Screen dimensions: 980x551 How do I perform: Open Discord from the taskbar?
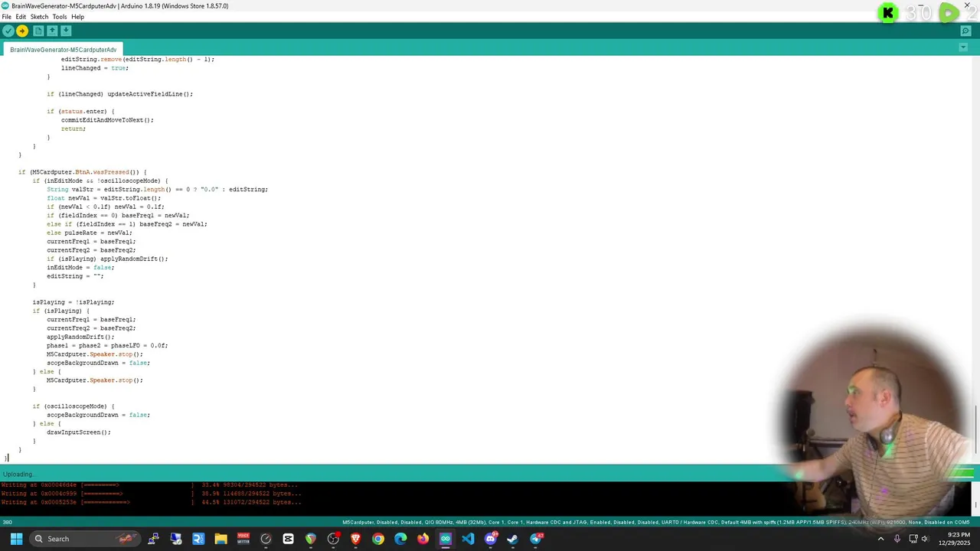coord(491,539)
